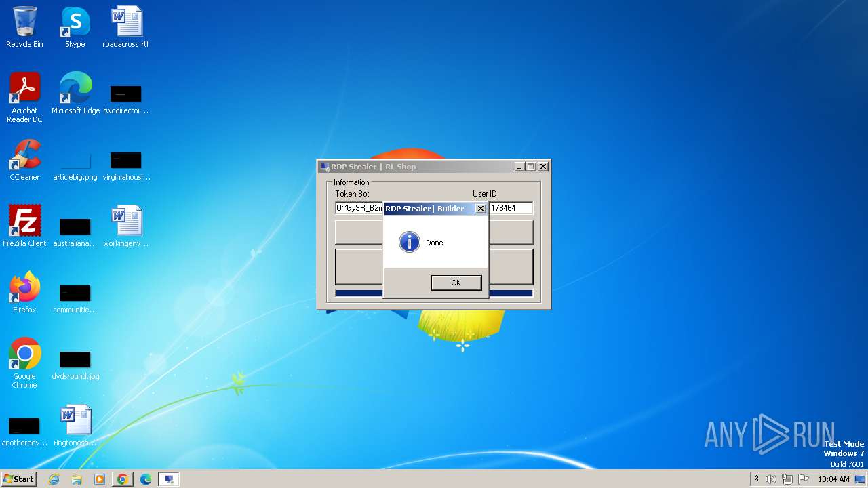Select the virginiahousi file icon
This screenshot has width=868, height=488.
tap(126, 165)
